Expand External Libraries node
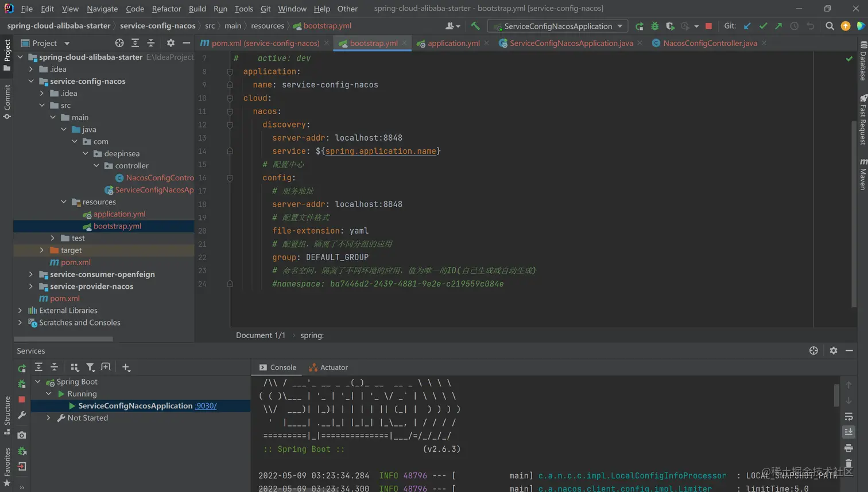This screenshot has height=492, width=868. click(x=20, y=311)
